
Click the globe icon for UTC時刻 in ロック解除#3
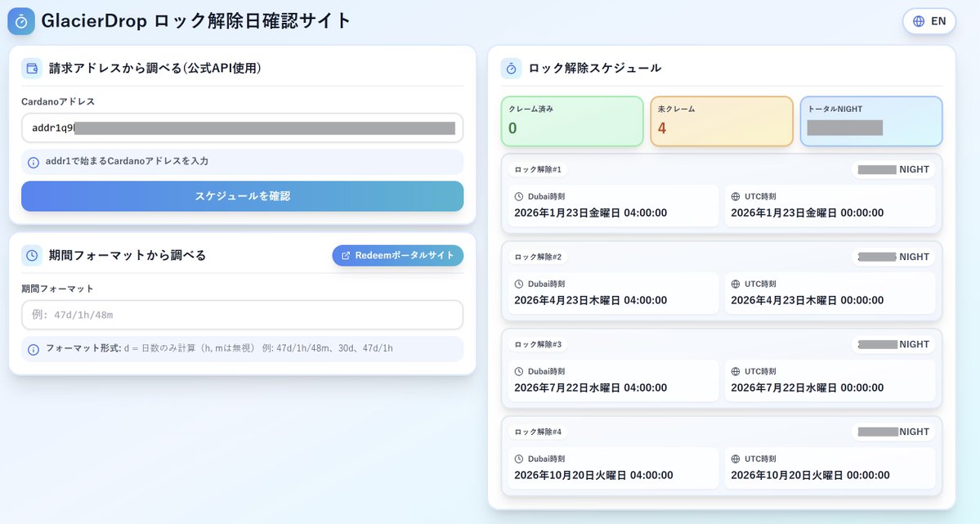[736, 371]
